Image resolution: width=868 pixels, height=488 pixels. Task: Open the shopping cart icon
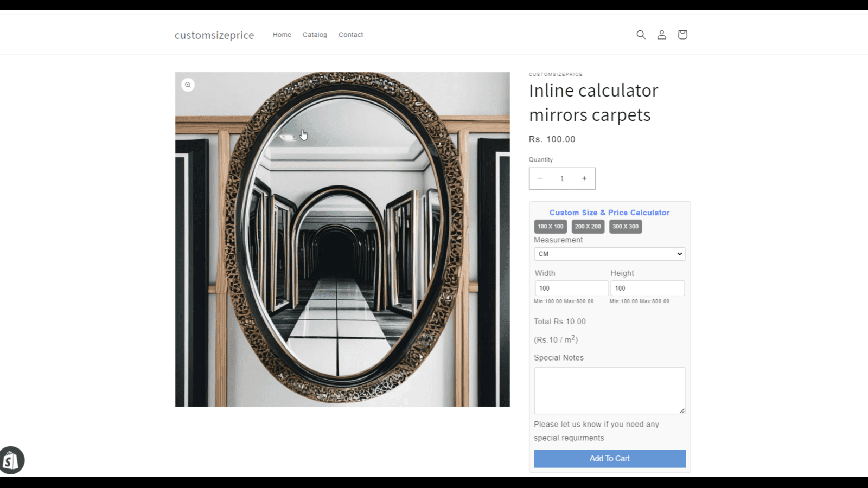682,35
